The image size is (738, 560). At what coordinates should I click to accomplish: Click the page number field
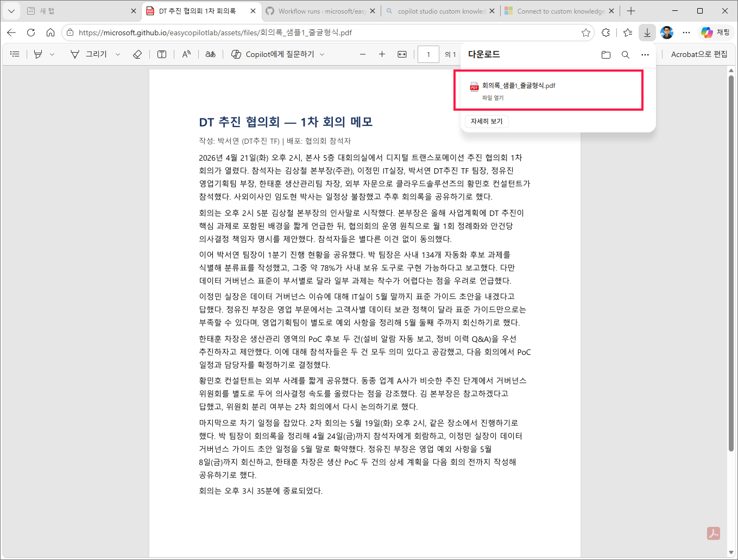click(x=428, y=54)
